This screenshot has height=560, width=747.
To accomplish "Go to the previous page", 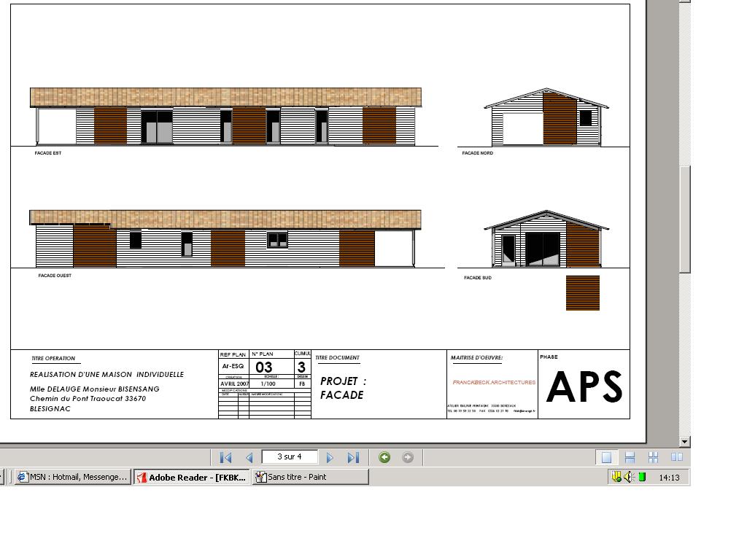I will 249,458.
